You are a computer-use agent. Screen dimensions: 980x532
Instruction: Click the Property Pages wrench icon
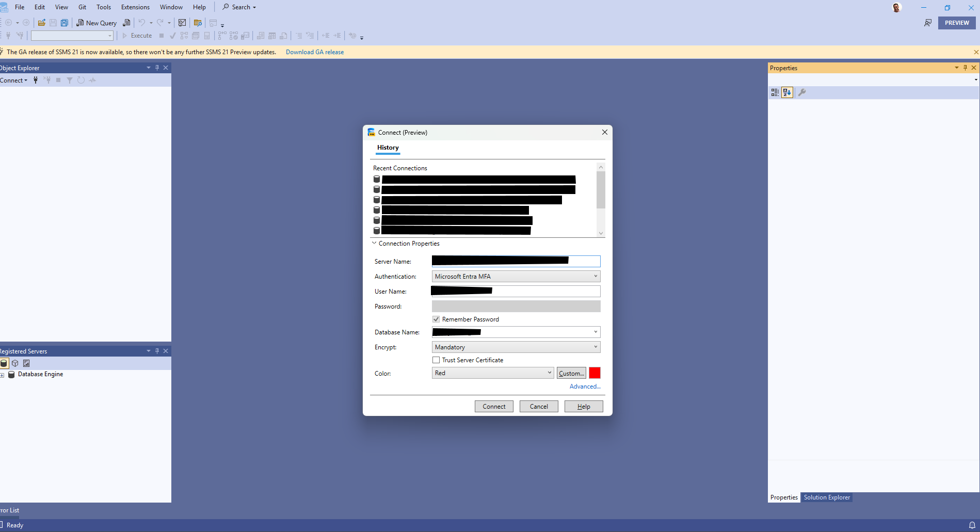(802, 92)
